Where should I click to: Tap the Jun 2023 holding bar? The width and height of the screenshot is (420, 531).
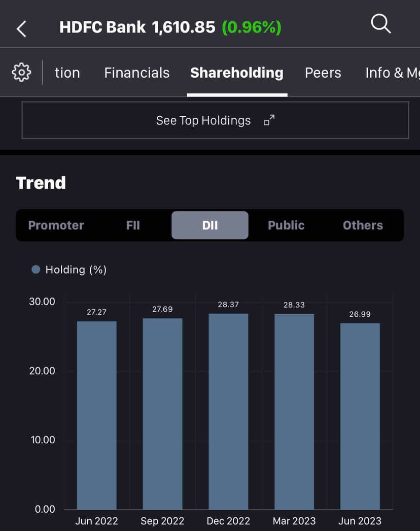360,416
